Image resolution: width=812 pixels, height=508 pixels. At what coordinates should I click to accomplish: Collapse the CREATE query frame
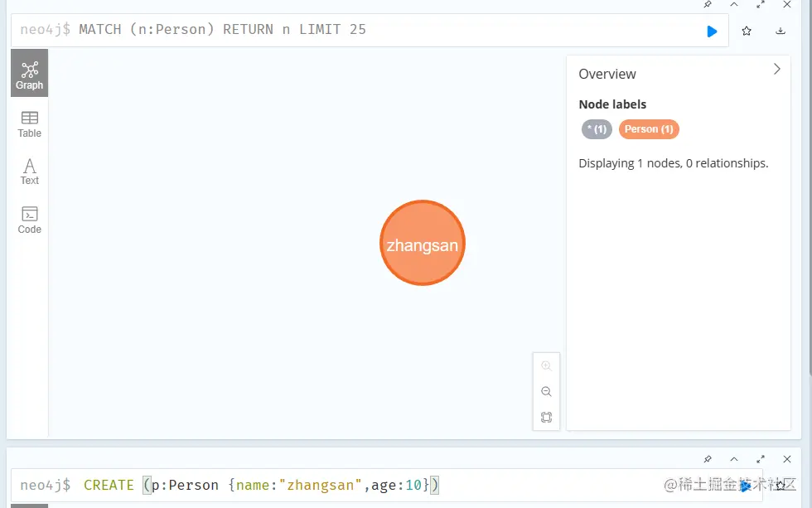(x=734, y=459)
